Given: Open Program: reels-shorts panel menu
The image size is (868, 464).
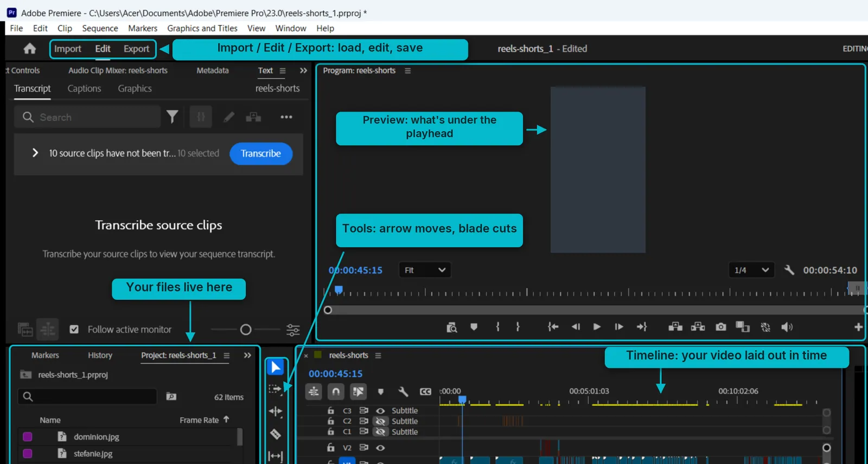Looking at the screenshot, I should coord(407,70).
